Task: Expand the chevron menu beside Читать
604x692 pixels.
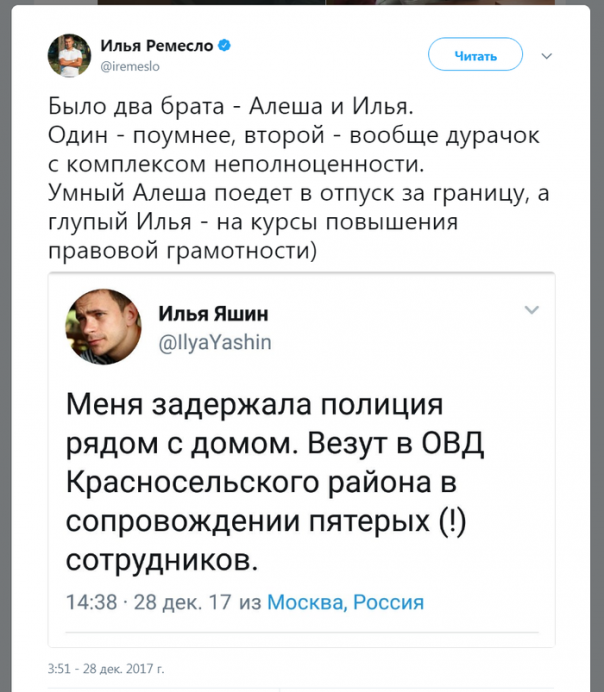Action: tap(546, 56)
